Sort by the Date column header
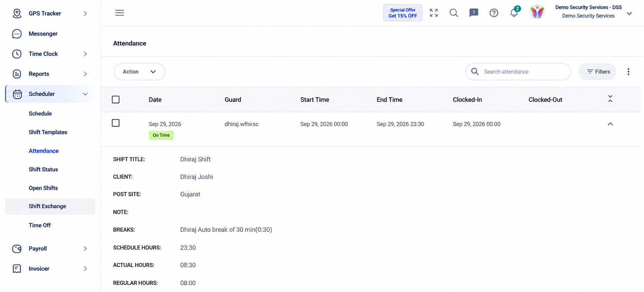 click(155, 100)
